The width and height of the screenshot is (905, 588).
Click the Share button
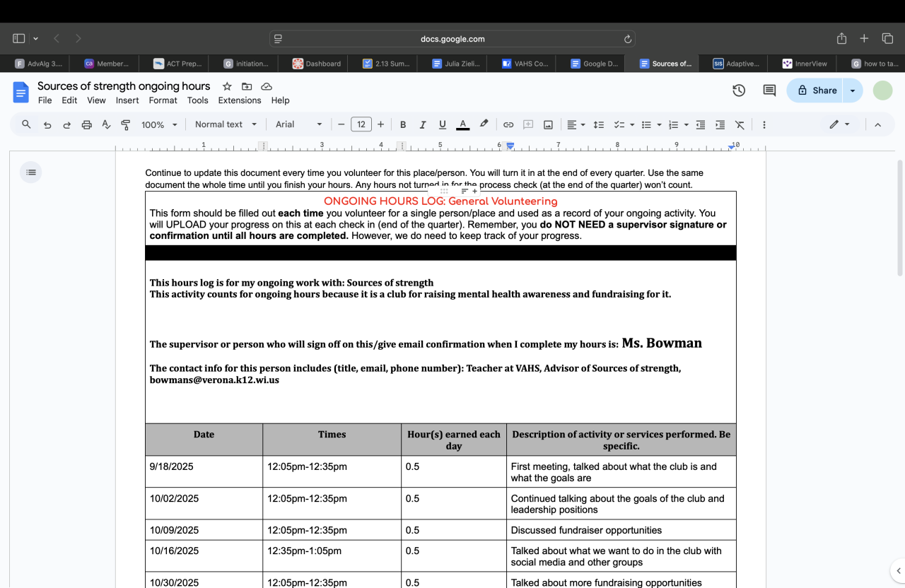(817, 90)
